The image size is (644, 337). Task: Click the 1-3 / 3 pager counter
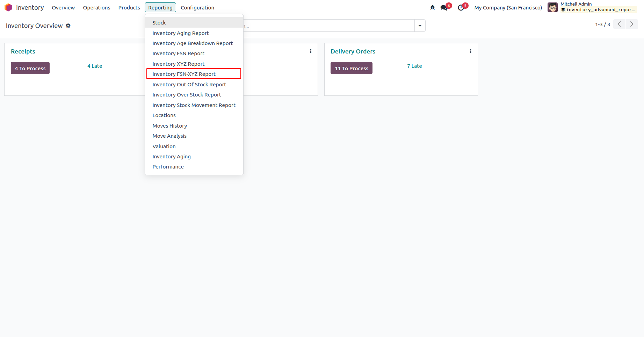coord(602,24)
